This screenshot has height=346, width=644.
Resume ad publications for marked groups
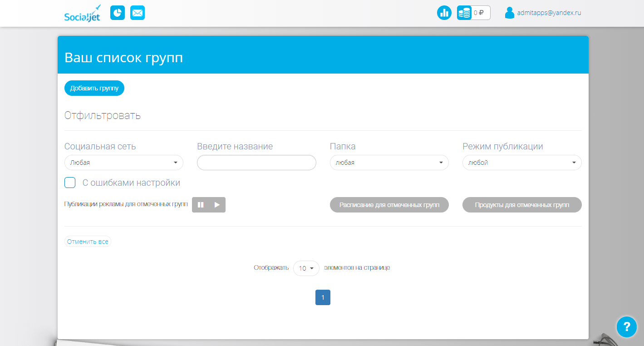pos(217,205)
